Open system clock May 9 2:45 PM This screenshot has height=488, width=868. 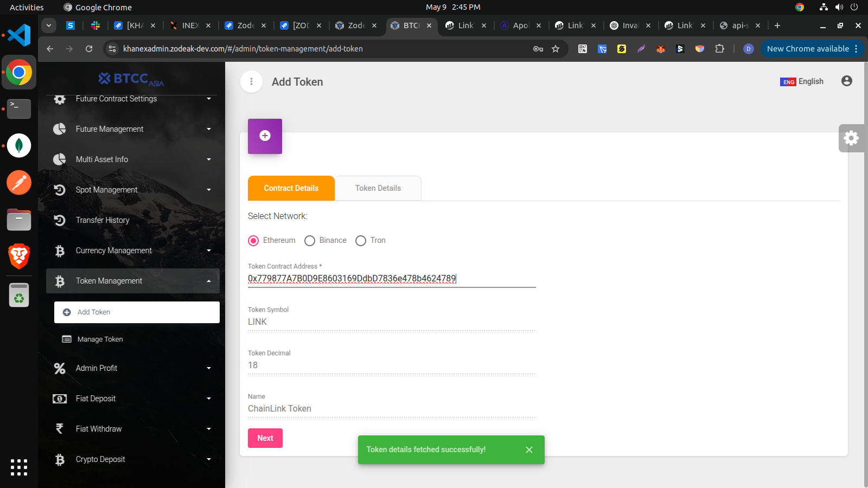point(453,7)
